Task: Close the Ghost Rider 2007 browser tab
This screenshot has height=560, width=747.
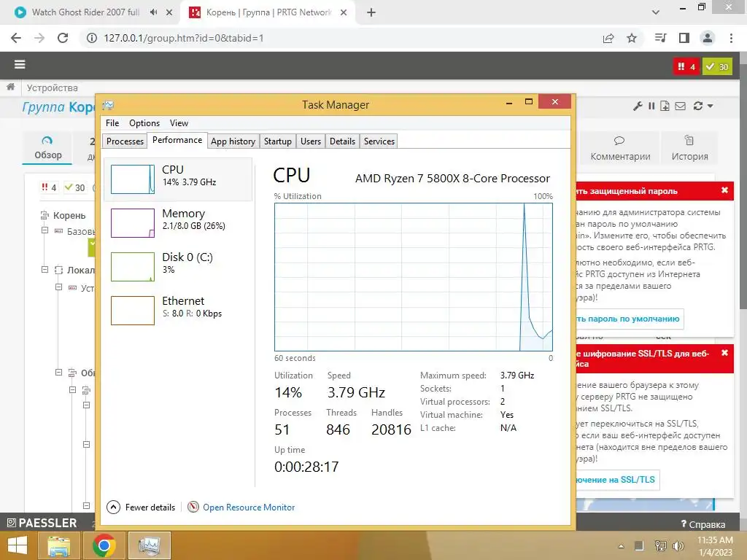Action: (169, 12)
